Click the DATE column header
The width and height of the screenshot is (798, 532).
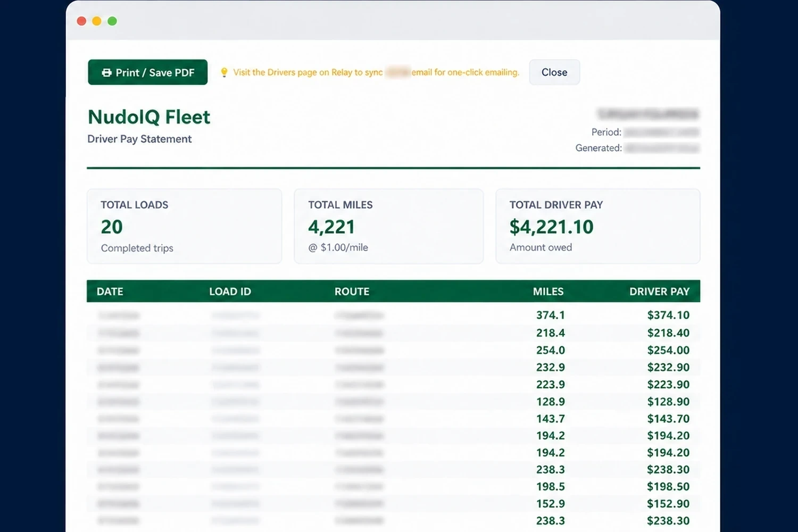[110, 292]
